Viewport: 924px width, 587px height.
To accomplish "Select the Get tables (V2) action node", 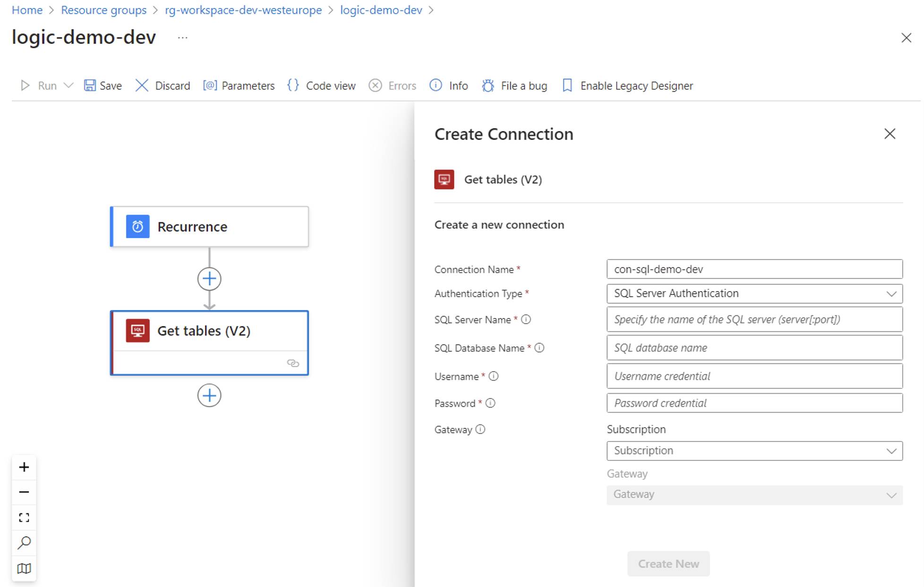I will (209, 343).
